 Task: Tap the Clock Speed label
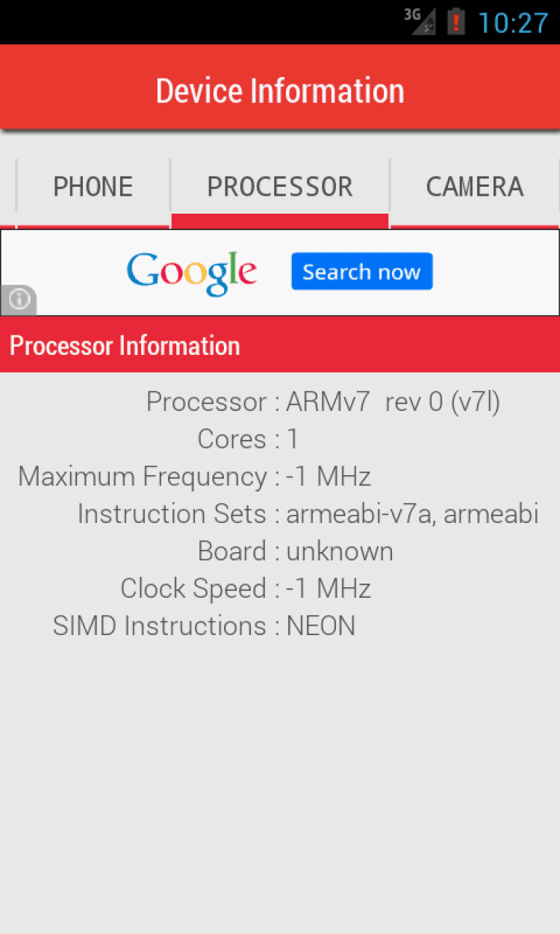coord(193,589)
